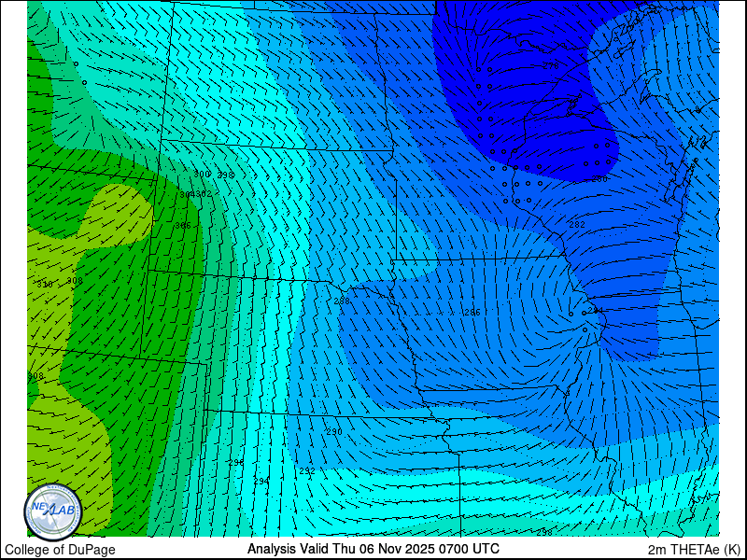Click the 282 contour label

pyautogui.click(x=577, y=224)
